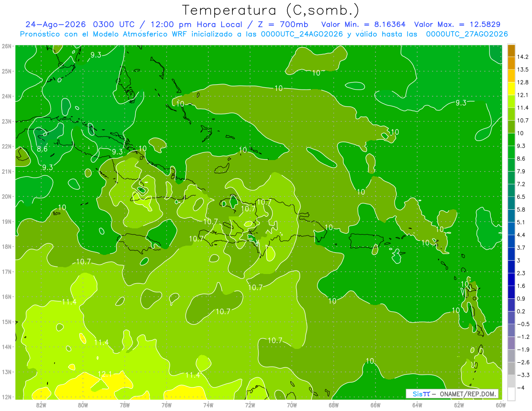Click the 12.1 contour label in the yellow area
Viewport: 532px width, 411px height.
(105, 375)
